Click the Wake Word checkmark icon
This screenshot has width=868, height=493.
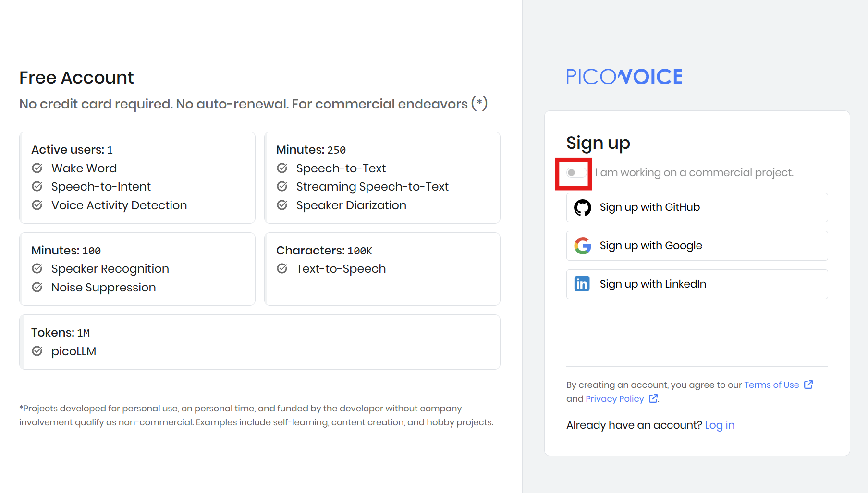37,168
